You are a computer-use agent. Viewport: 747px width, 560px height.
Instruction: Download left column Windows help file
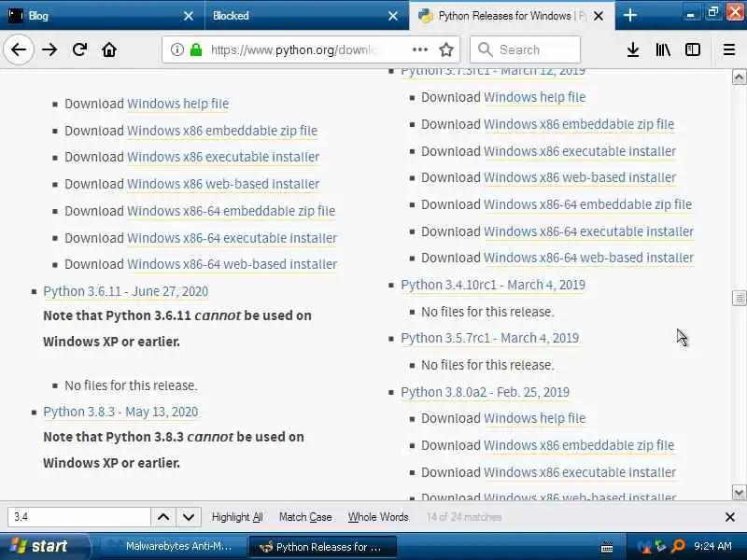point(177,104)
